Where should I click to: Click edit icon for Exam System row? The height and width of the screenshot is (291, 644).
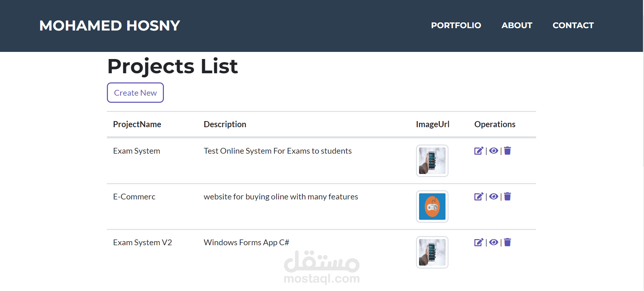(x=478, y=151)
